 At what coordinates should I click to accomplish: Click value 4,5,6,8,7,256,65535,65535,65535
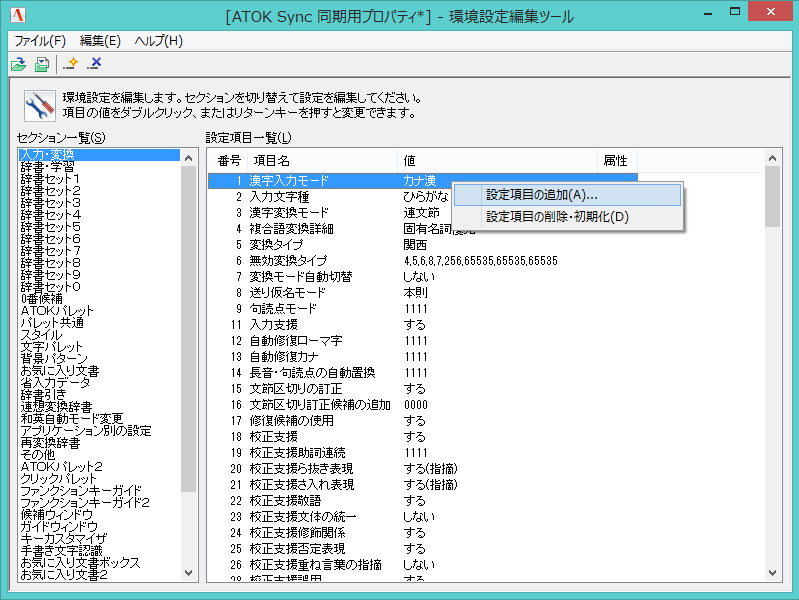point(481,261)
